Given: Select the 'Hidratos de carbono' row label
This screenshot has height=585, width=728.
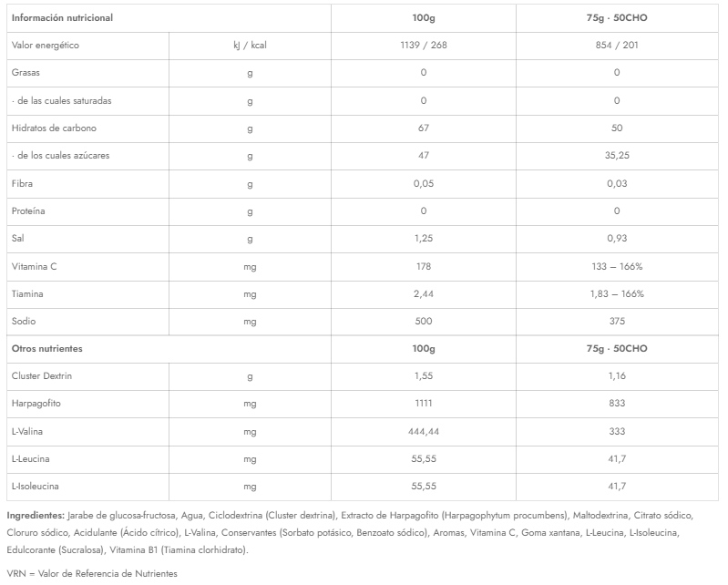Looking at the screenshot, I should tap(54, 128).
